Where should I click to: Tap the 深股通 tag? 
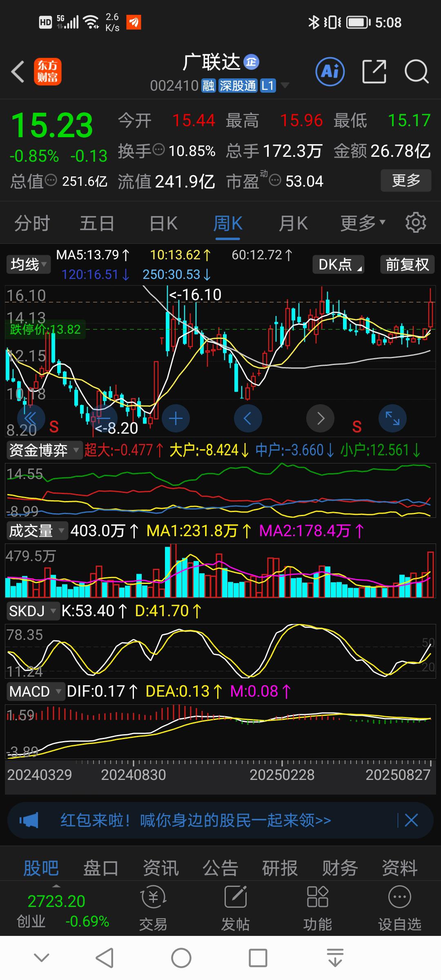coord(238,86)
